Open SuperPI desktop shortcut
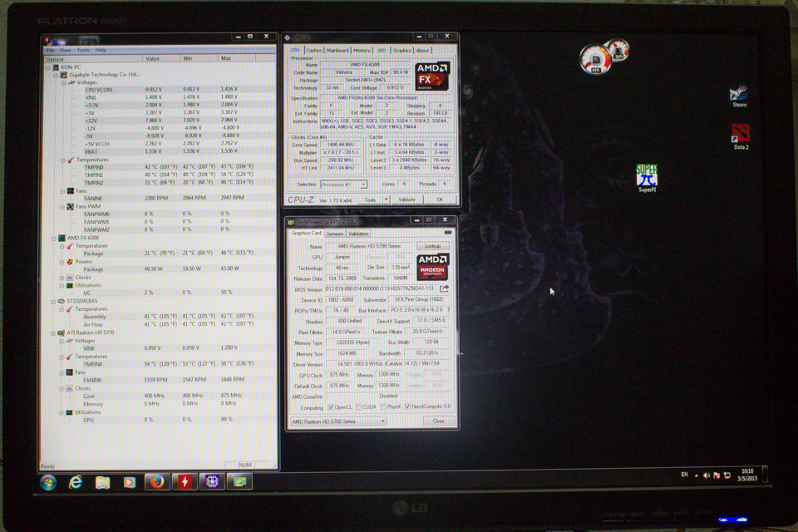Screen dimensions: 798x532 pyautogui.click(x=647, y=178)
